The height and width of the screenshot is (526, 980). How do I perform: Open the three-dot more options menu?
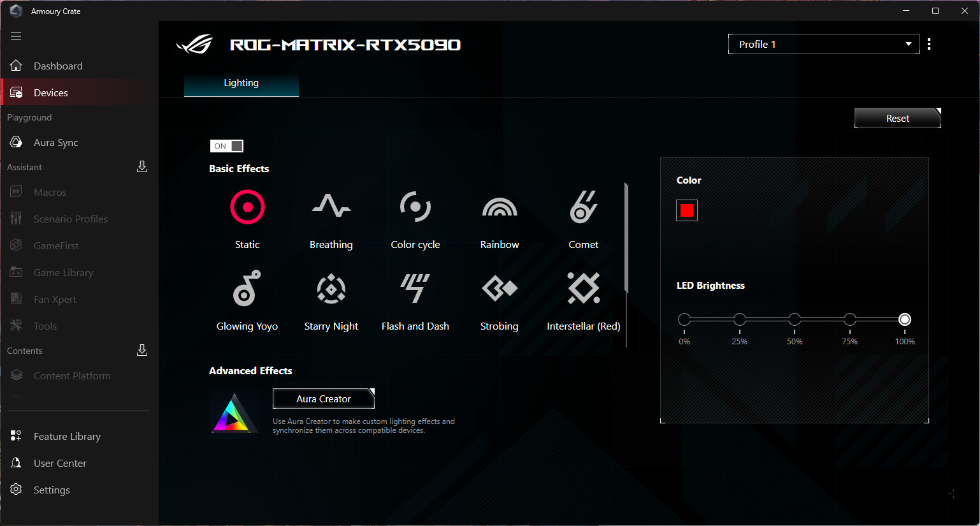coord(929,44)
